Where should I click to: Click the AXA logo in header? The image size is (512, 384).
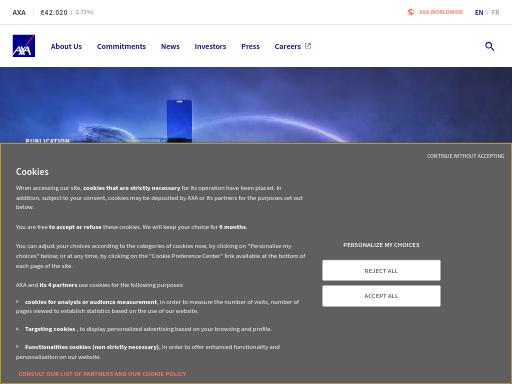coord(24,46)
